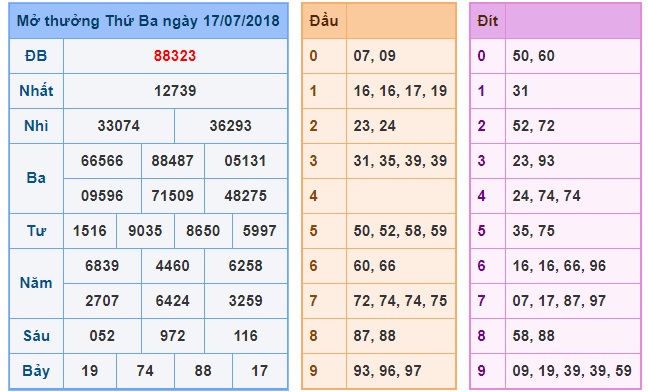Click third prize number 48275
Screen dimensions: 648x392
tap(245, 196)
